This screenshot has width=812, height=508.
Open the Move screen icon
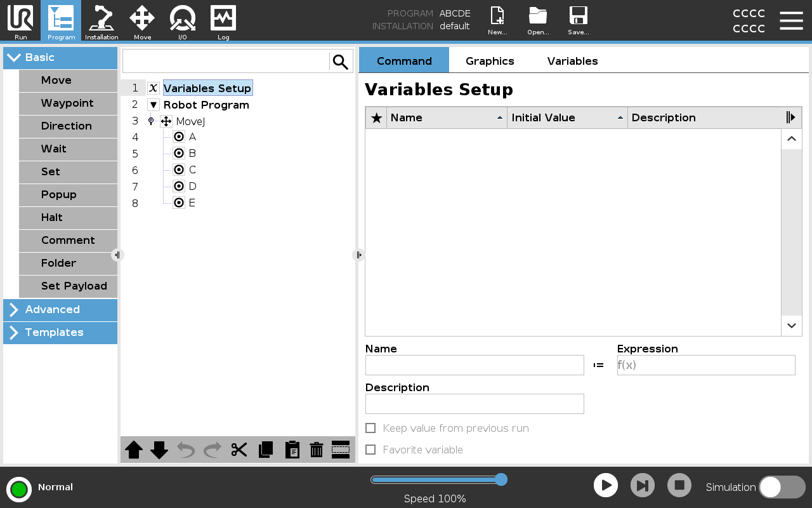(x=142, y=21)
